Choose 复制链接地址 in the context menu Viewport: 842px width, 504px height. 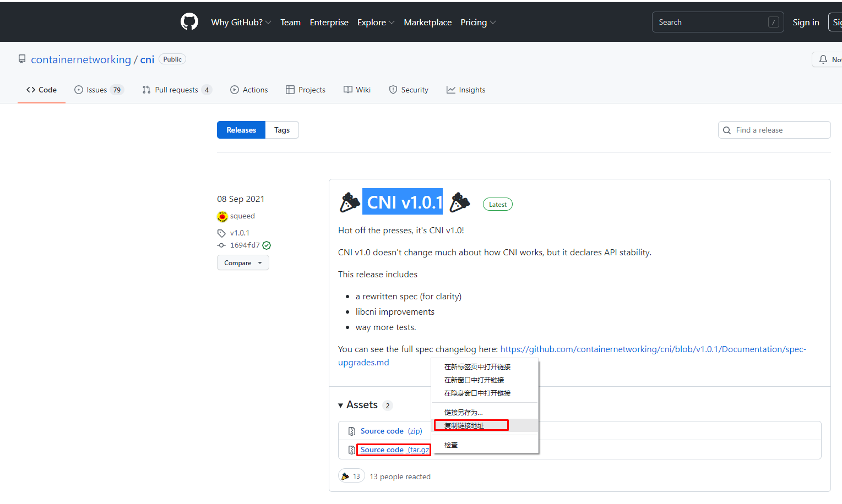(x=464, y=425)
